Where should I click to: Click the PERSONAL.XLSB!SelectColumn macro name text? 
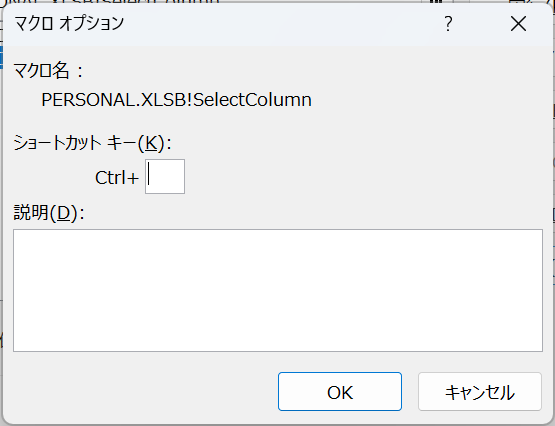tap(176, 100)
